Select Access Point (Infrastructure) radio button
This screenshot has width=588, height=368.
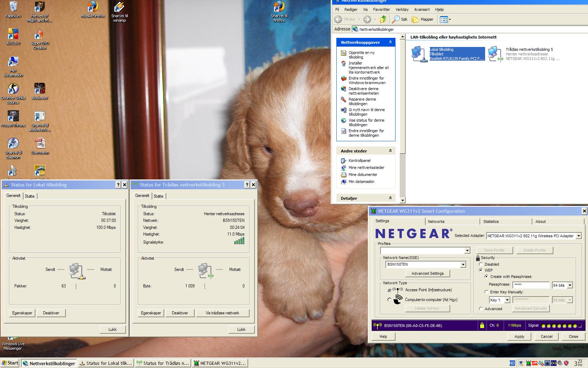tap(390, 291)
